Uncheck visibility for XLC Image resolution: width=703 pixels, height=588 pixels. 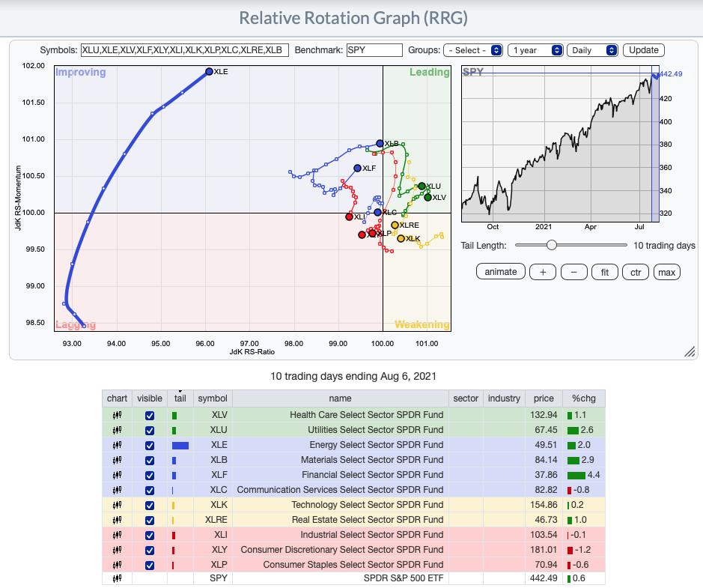pos(150,491)
